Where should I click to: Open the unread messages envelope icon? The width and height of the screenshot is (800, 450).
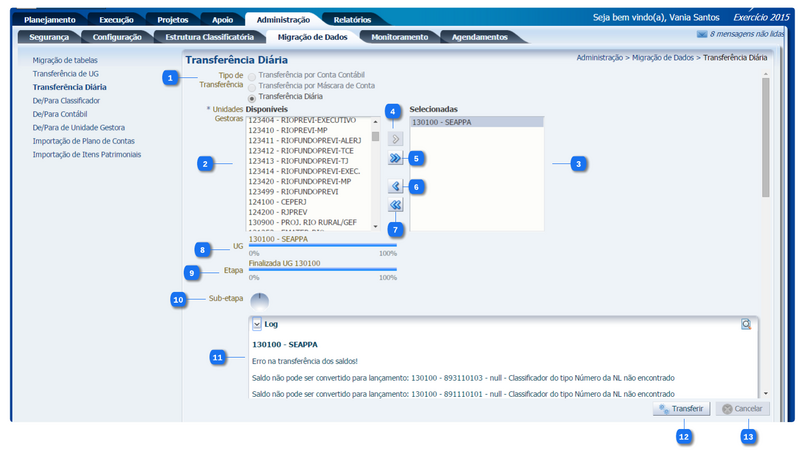701,34
